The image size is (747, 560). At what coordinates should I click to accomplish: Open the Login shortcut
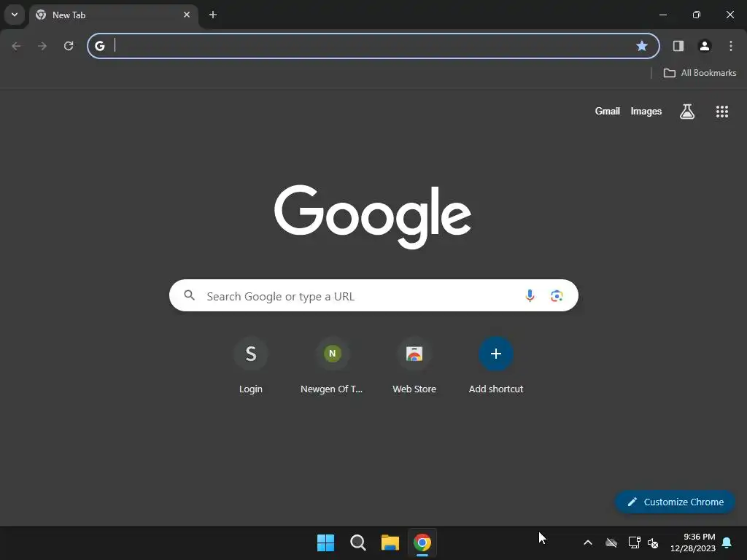point(251,366)
